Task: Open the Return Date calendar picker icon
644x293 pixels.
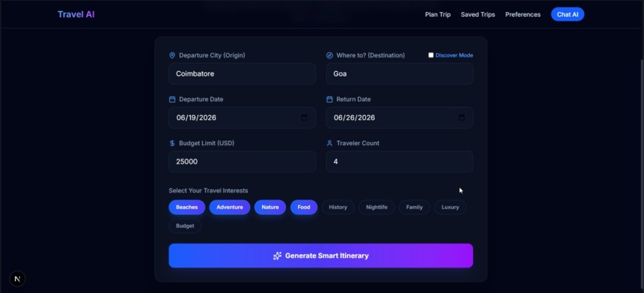Action: (x=461, y=118)
